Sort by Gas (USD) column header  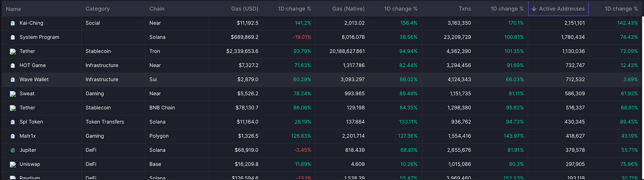coord(245,9)
